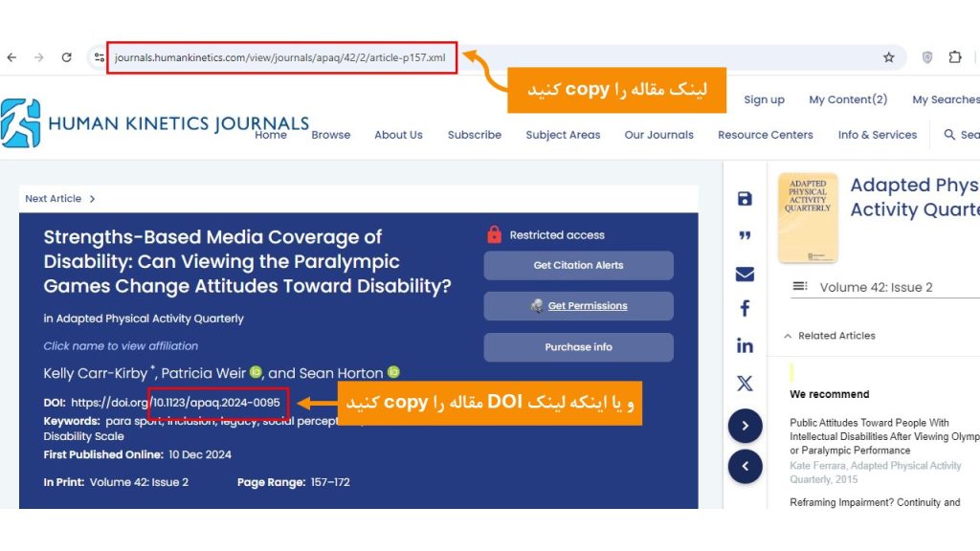The width and height of the screenshot is (980, 551).
Task: Open the Subscribe menu item
Action: pyautogui.click(x=475, y=135)
